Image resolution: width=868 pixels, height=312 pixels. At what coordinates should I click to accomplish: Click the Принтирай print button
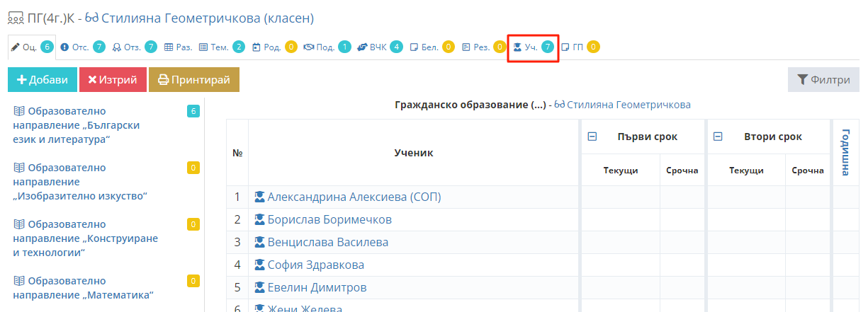[x=194, y=80]
